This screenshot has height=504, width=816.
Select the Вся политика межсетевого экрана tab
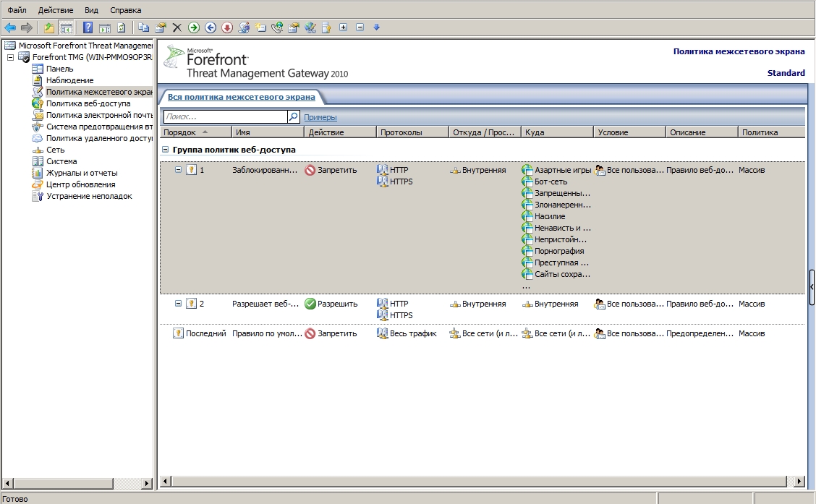(x=241, y=97)
